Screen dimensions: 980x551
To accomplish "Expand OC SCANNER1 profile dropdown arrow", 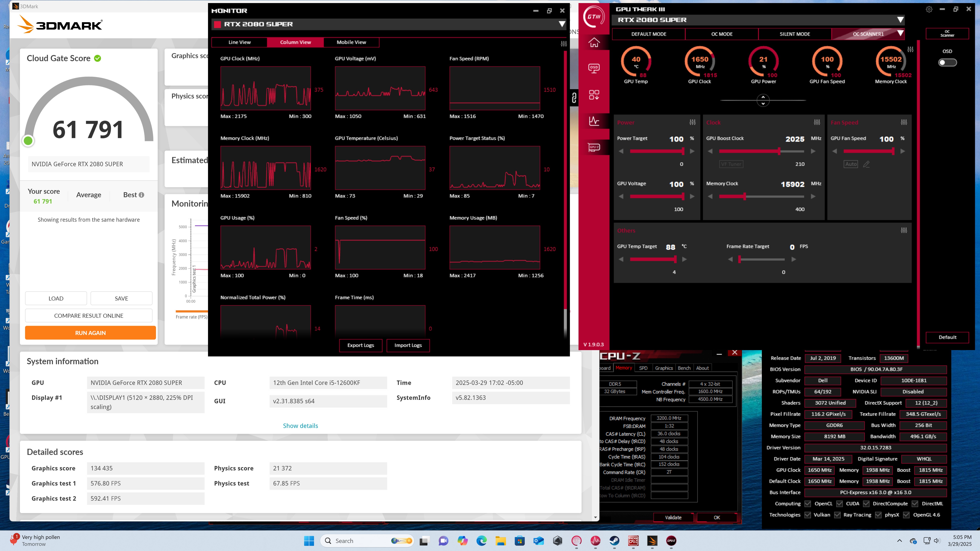I will (x=900, y=33).
